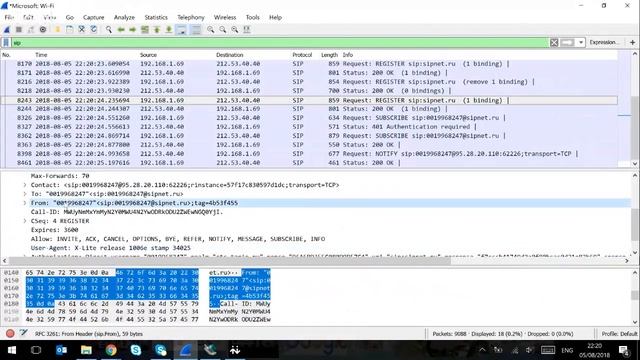Select the Call-ID line in details
The image size is (640, 360).
[127, 212]
